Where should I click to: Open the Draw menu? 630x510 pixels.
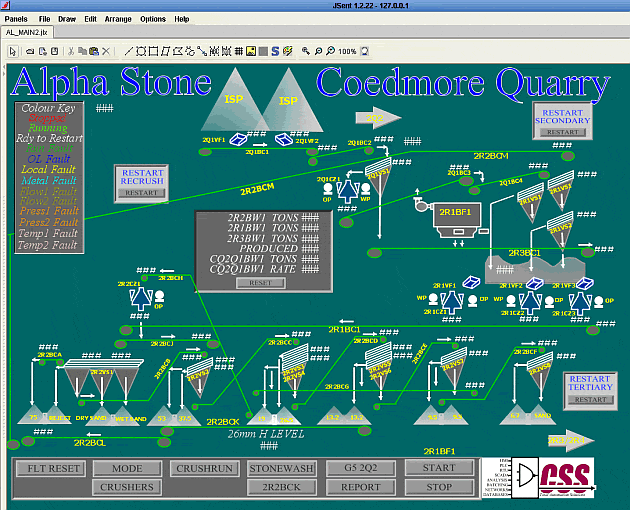tap(67, 19)
